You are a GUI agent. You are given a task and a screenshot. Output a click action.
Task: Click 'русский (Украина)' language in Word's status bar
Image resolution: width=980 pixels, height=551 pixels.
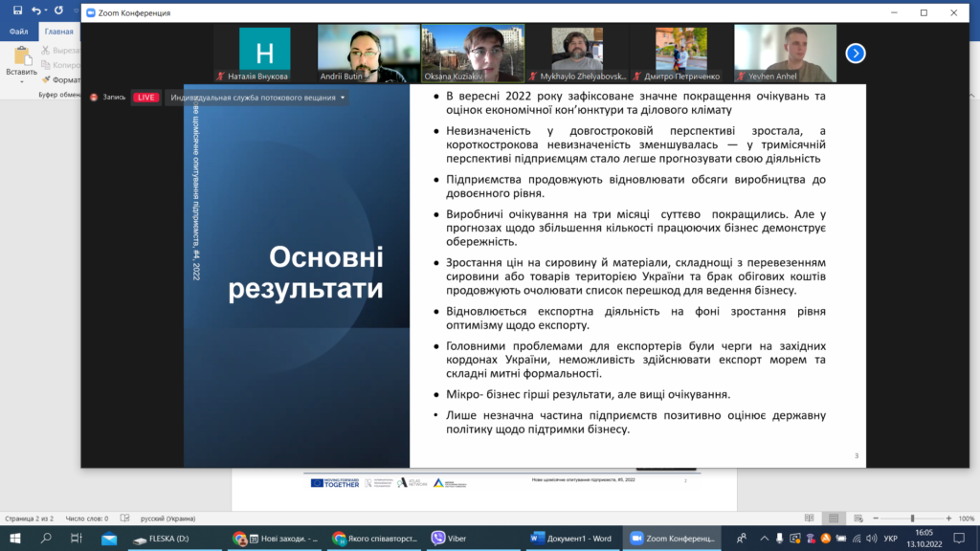[168, 518]
